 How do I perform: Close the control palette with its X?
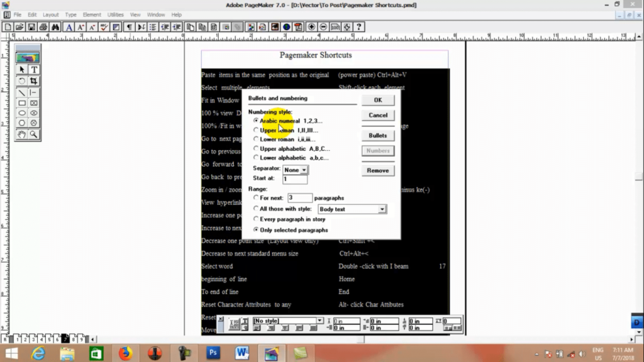[221, 319]
